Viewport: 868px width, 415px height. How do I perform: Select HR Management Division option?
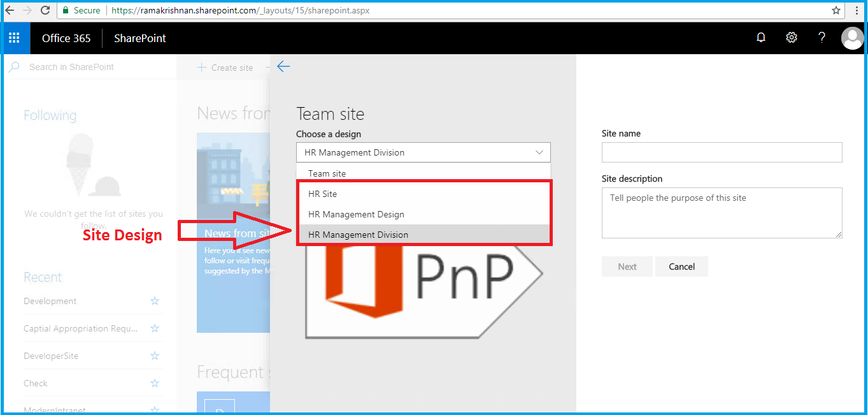[x=423, y=235]
